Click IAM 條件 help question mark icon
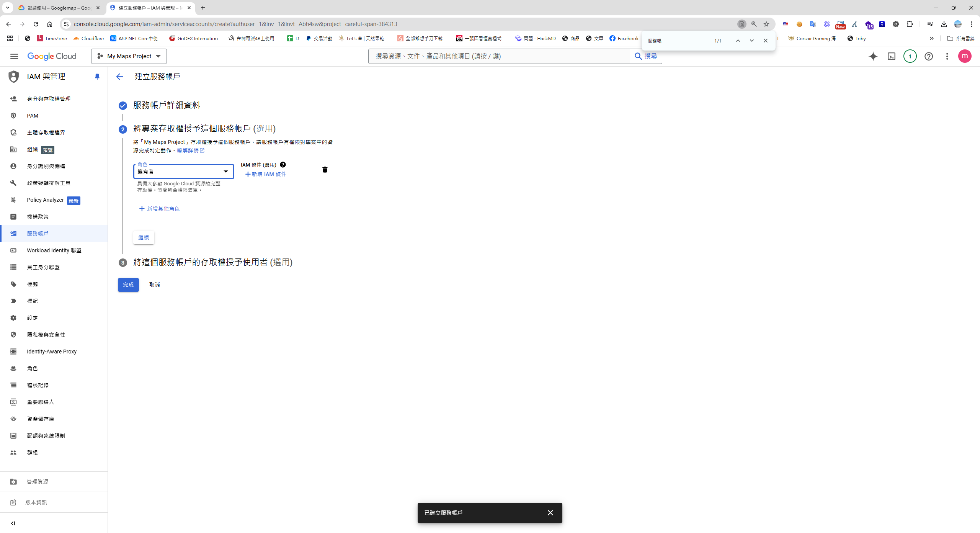The image size is (980, 533). [x=283, y=165]
